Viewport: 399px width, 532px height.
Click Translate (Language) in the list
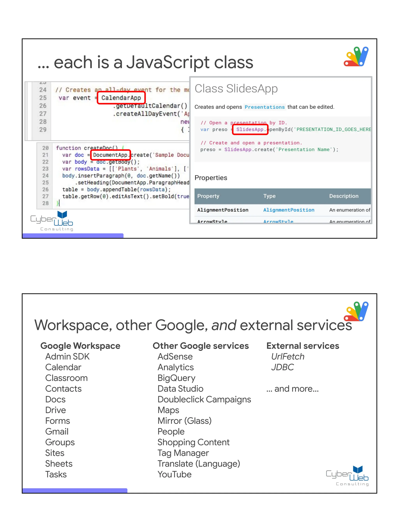199,464
